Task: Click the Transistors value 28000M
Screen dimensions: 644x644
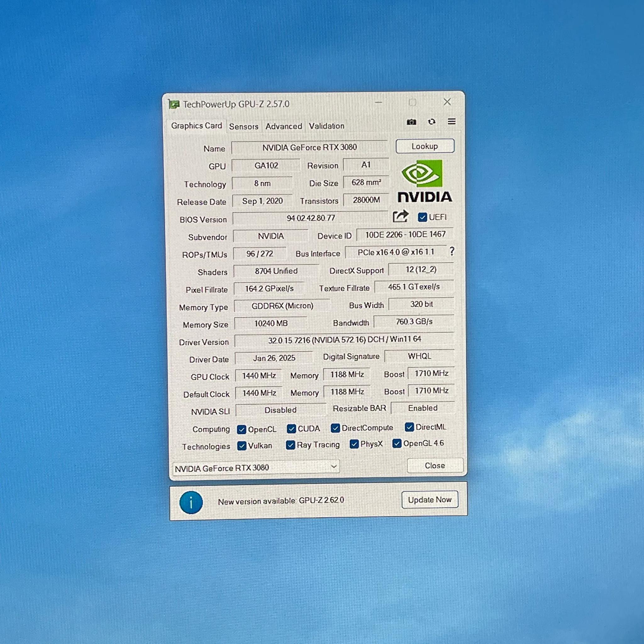Action: click(366, 200)
